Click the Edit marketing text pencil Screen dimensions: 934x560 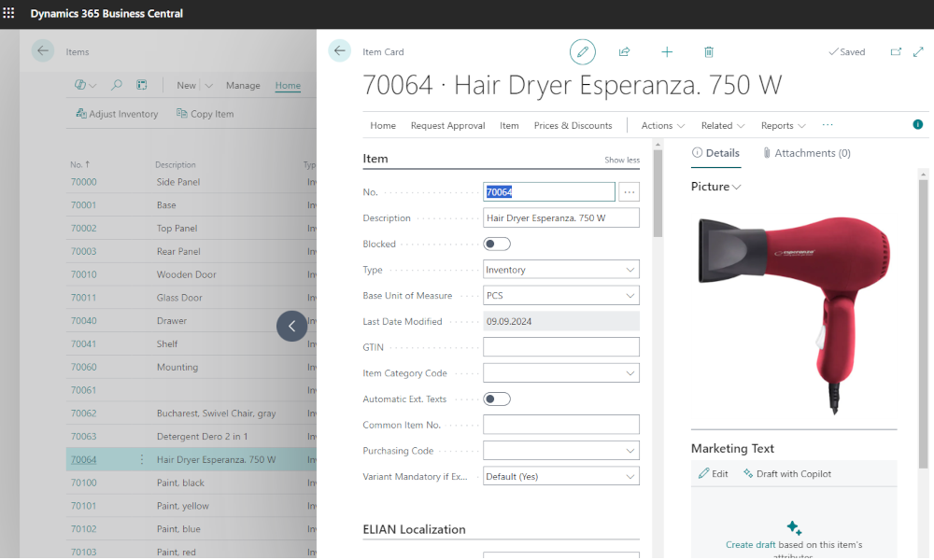(714, 474)
